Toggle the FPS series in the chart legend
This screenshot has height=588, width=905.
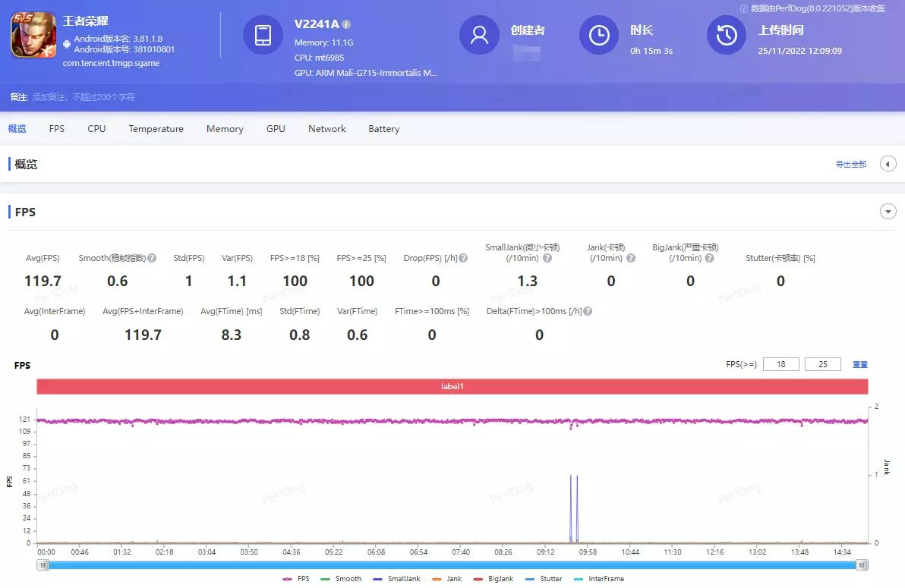pos(296,578)
